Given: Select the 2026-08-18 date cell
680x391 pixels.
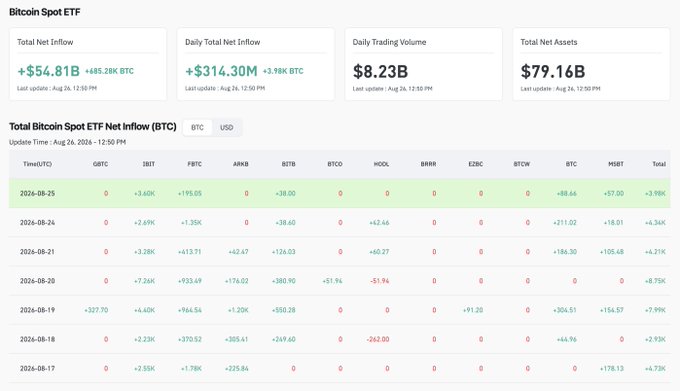Looking at the screenshot, I should point(37,339).
